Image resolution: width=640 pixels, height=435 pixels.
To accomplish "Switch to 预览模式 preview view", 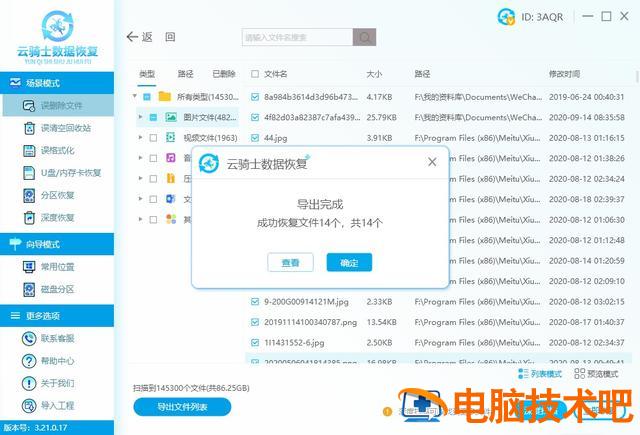I will coord(596,374).
